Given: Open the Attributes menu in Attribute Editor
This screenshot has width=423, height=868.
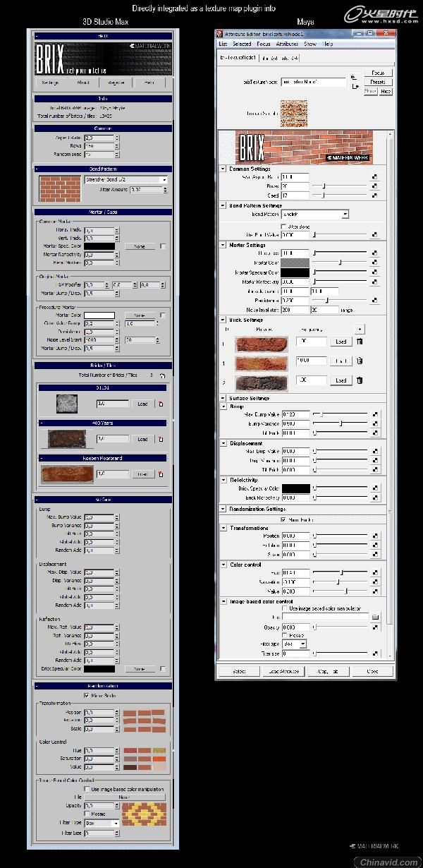Looking at the screenshot, I should (287, 44).
